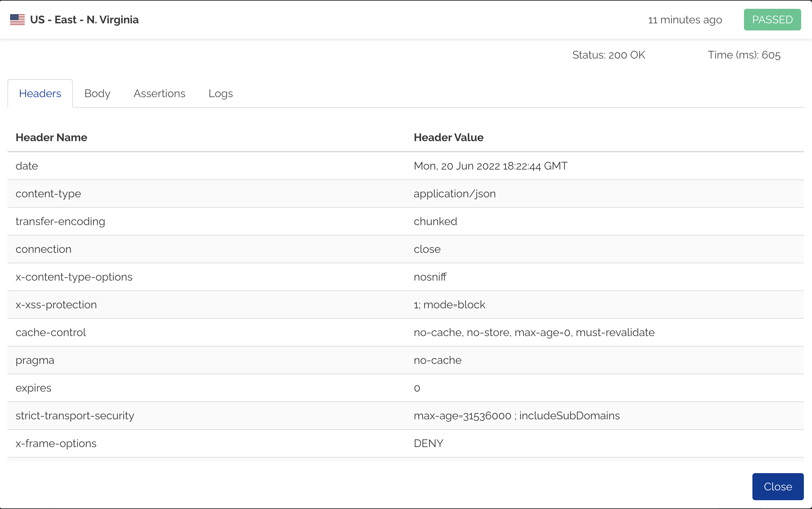812x509 pixels.
Task: Switch to the Body tab
Action: click(x=97, y=93)
